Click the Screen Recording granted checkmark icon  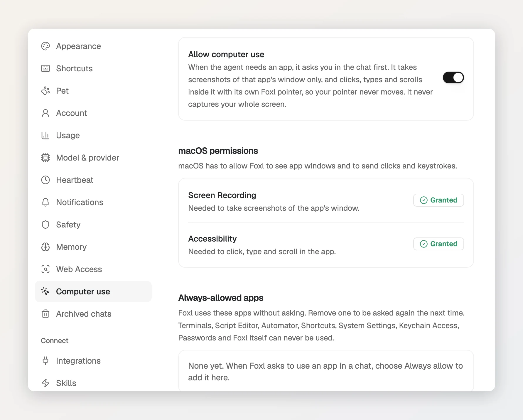tap(424, 200)
